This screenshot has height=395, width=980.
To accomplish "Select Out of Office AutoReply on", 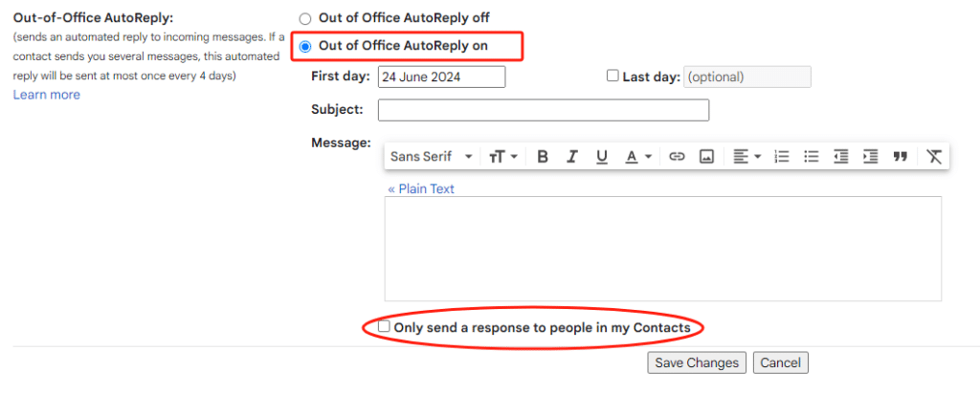I will tap(305, 46).
